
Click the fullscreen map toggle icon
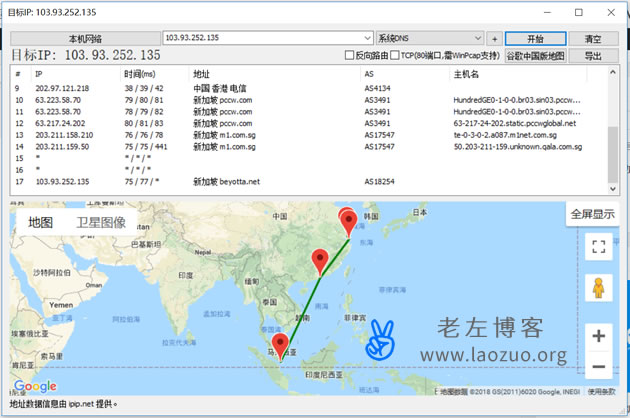pyautogui.click(x=598, y=246)
